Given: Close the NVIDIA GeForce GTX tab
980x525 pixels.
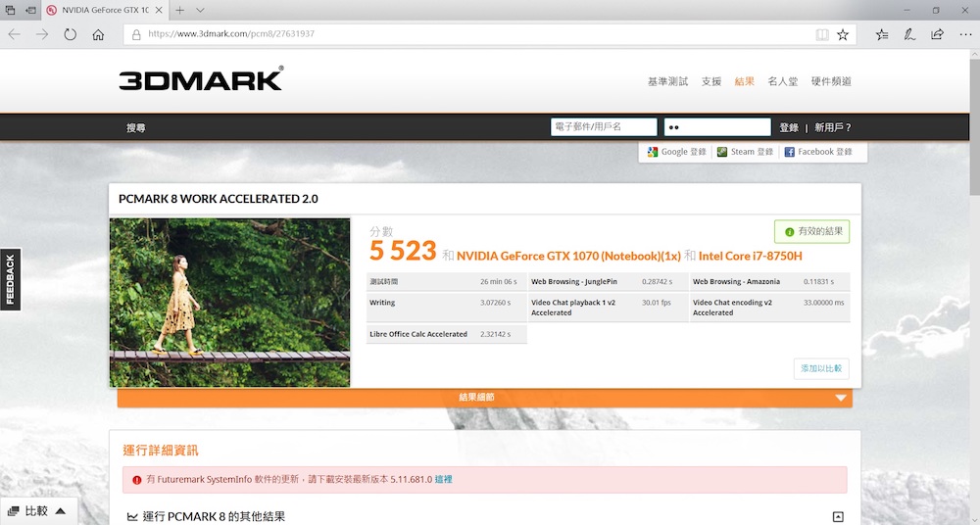Looking at the screenshot, I should [x=159, y=10].
